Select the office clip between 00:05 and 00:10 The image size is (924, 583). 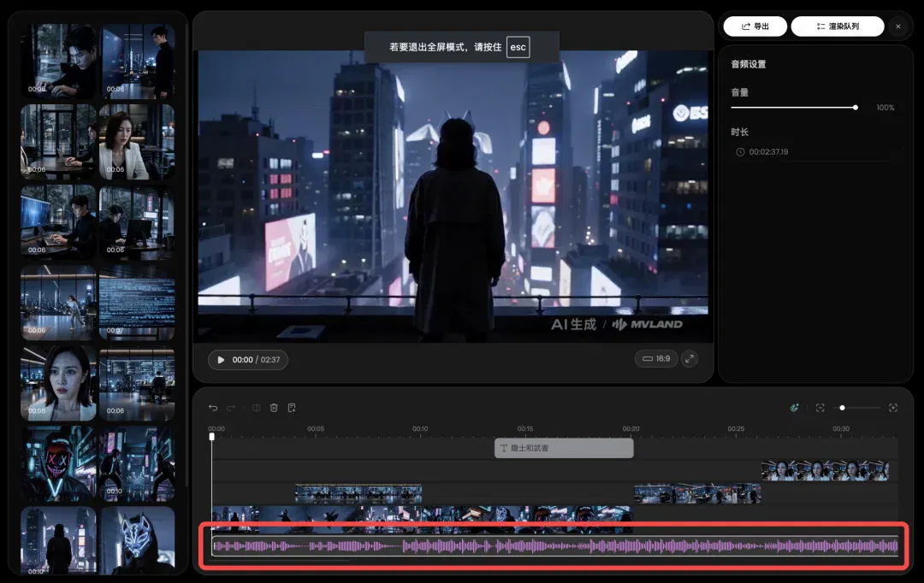pos(358,493)
